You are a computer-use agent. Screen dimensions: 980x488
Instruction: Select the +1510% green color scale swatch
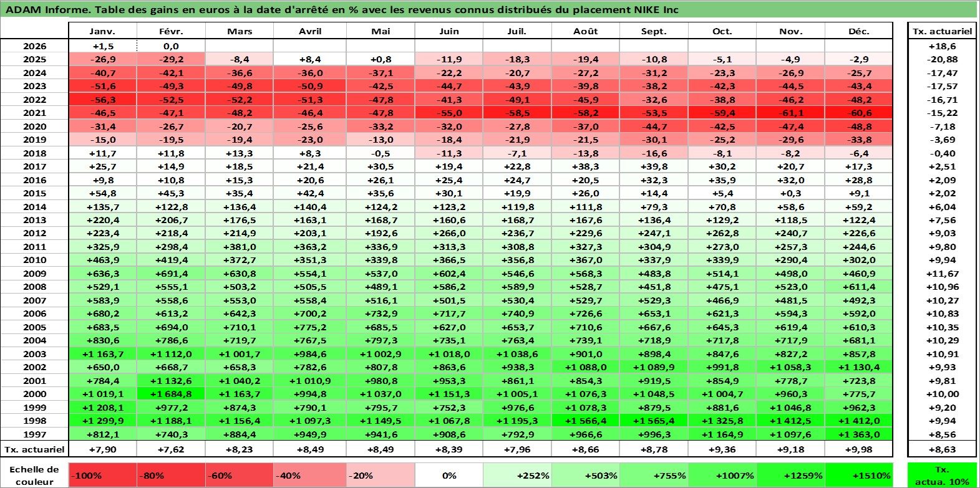click(858, 475)
